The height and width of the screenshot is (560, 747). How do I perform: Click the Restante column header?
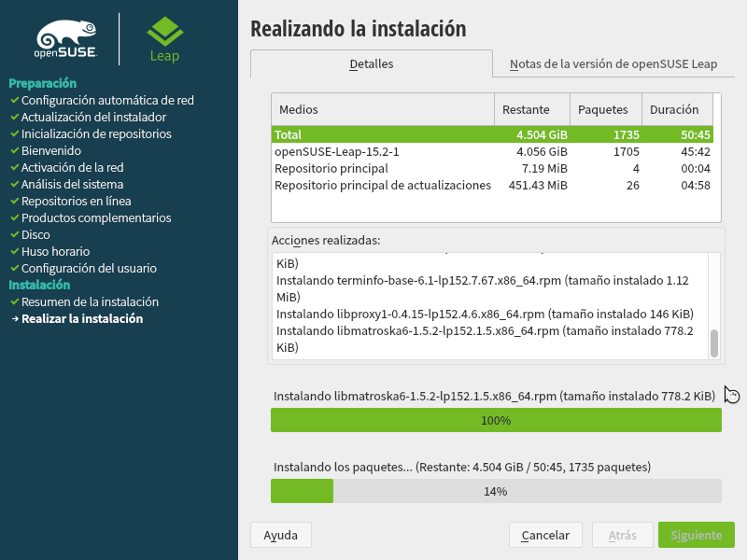click(x=532, y=109)
